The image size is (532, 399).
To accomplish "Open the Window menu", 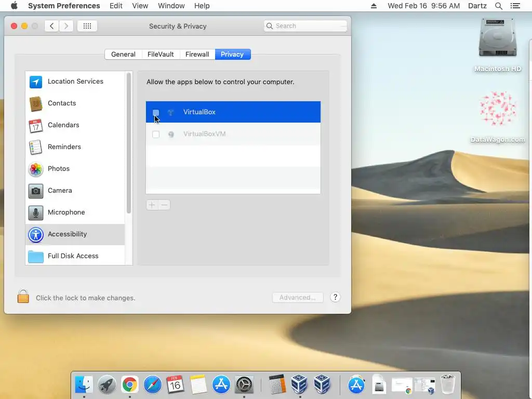I will (x=171, y=6).
